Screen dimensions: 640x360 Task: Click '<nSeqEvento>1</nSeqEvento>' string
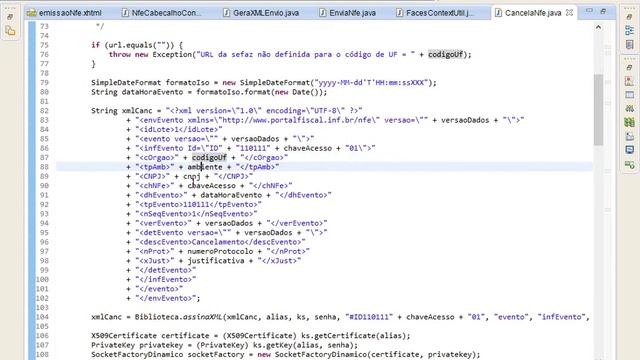click(x=196, y=214)
